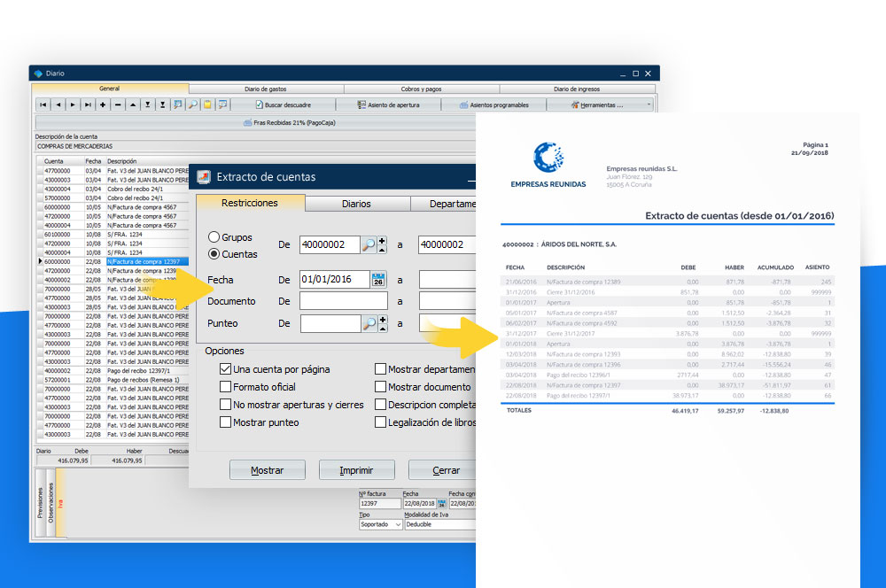Go to last record in Diario toolbar
This screenshot has height=588, width=886.
[x=88, y=104]
